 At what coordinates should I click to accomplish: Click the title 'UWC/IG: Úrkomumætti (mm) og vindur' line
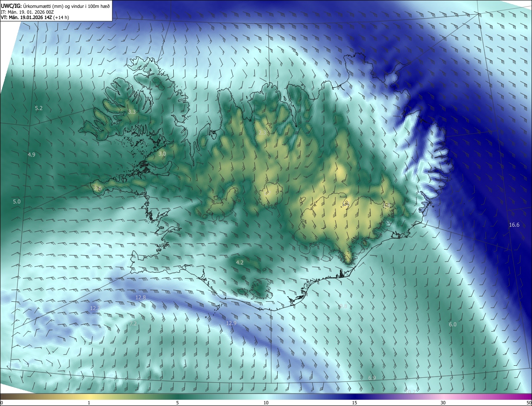55,5
